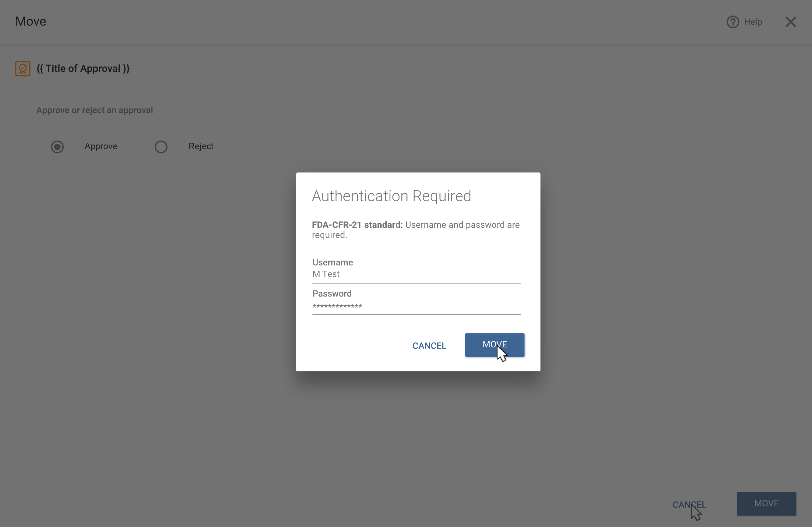Click CANCEL in the Authentication dialog
812x527 pixels.
[429, 346]
